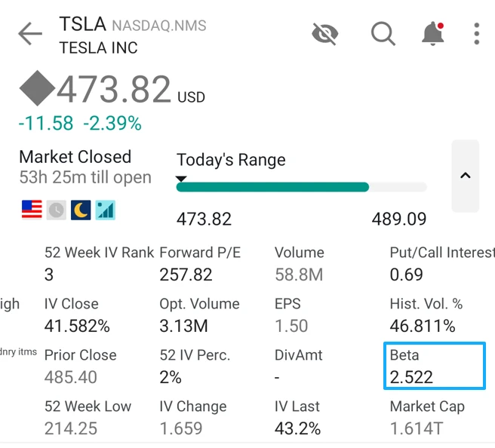The height and width of the screenshot is (448, 495).
Task: Tap the TSLA ticker symbol title
Action: tap(84, 25)
